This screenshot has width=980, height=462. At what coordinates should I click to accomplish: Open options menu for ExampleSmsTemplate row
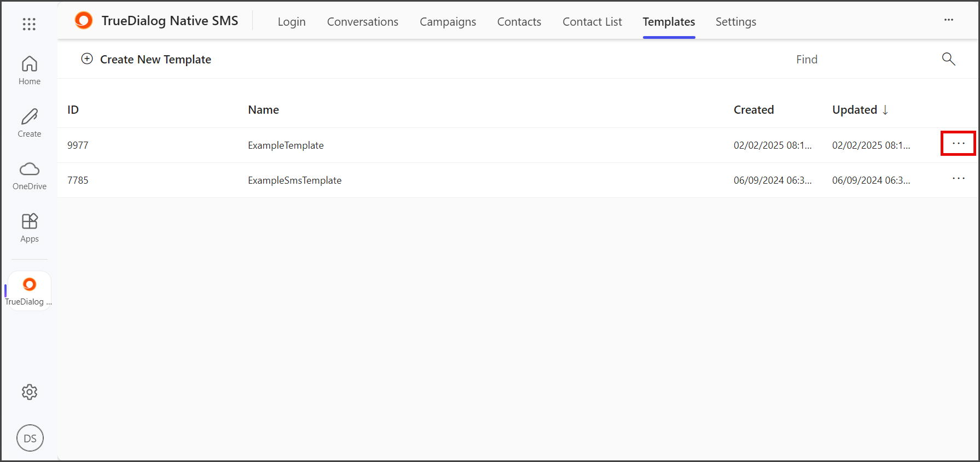(x=958, y=179)
